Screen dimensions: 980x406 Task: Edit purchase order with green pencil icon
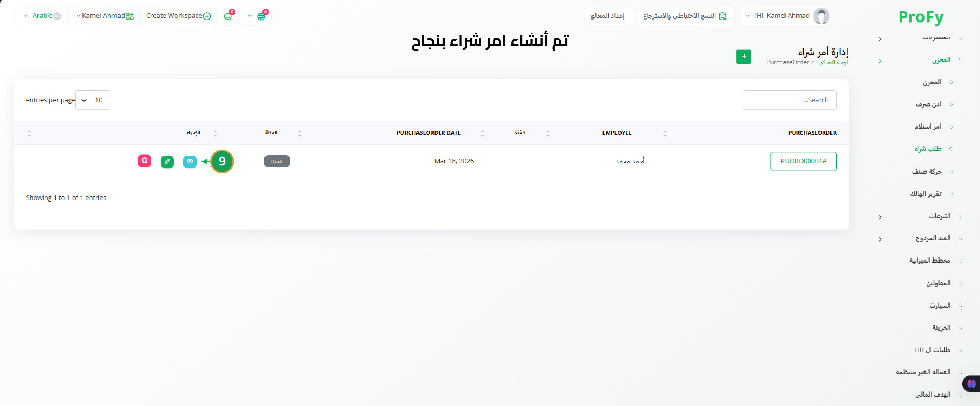(x=167, y=161)
